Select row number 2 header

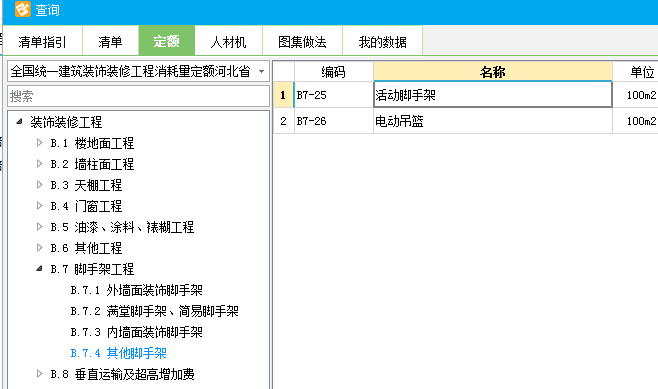tap(283, 121)
